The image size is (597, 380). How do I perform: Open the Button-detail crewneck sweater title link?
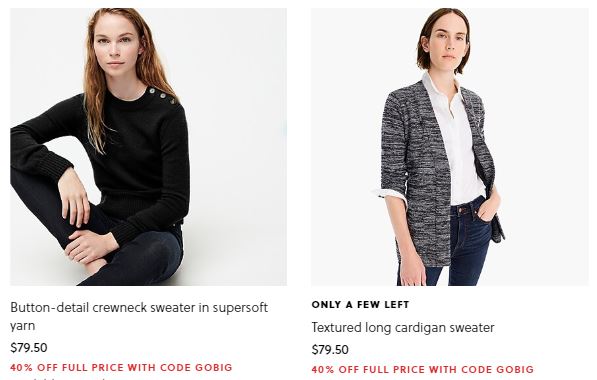(x=139, y=316)
